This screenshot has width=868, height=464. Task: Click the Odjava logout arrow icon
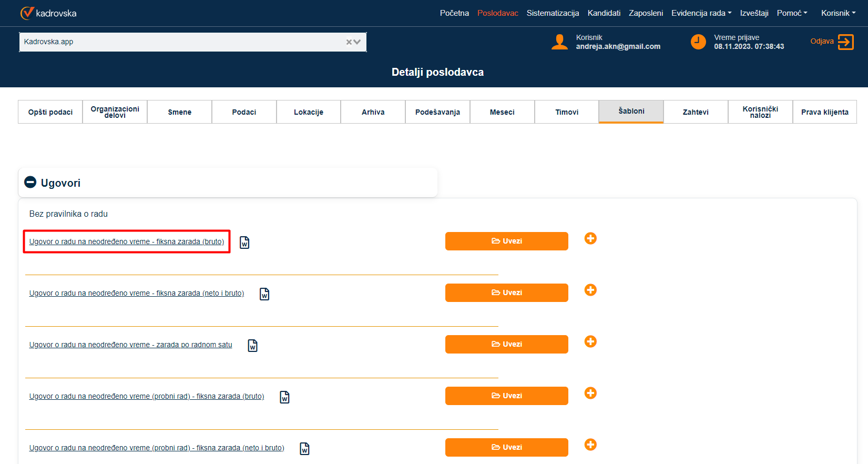coord(845,42)
